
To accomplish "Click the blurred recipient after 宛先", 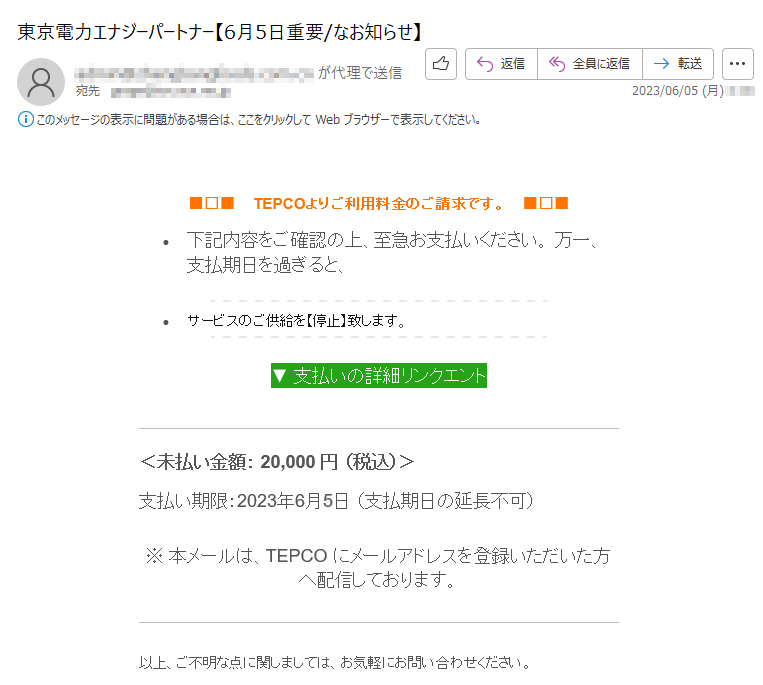I will (x=171, y=91).
